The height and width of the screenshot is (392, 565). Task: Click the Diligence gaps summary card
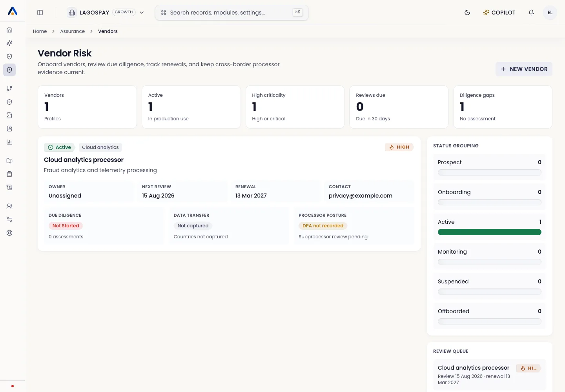[503, 107]
